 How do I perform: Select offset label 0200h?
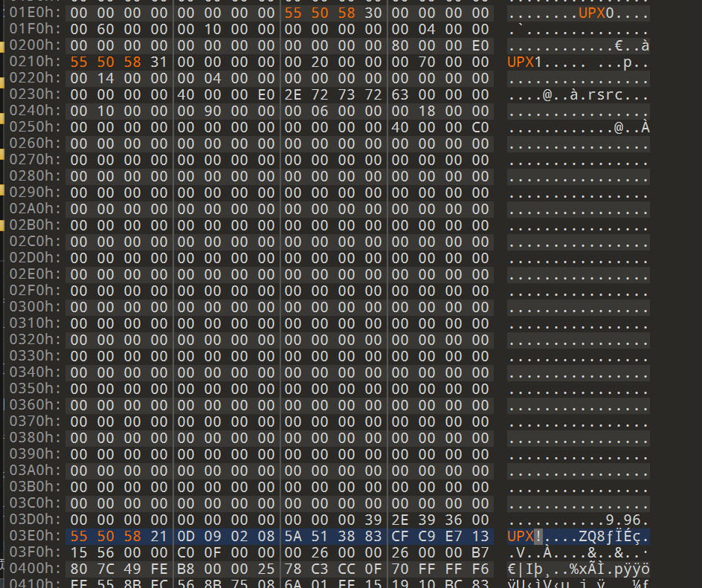click(34, 45)
